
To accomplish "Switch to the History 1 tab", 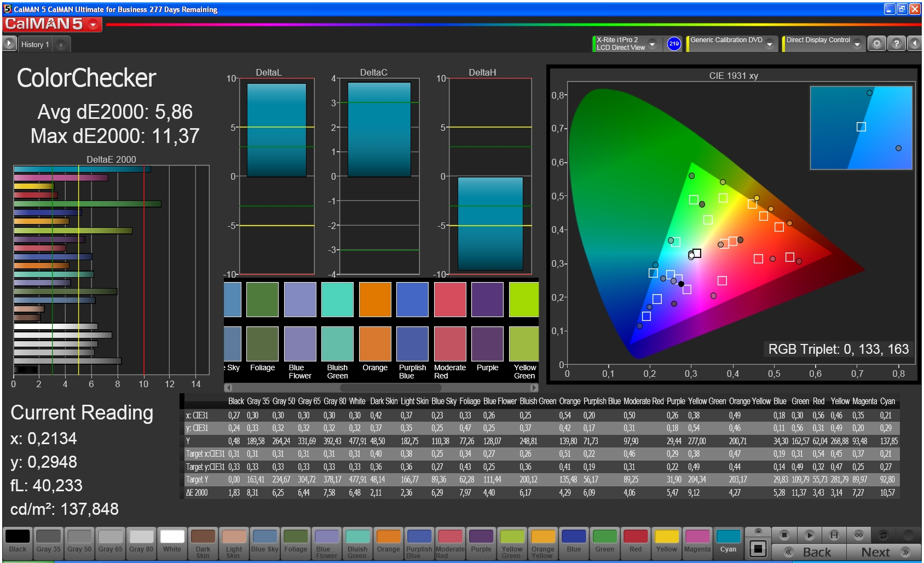I will click(35, 45).
